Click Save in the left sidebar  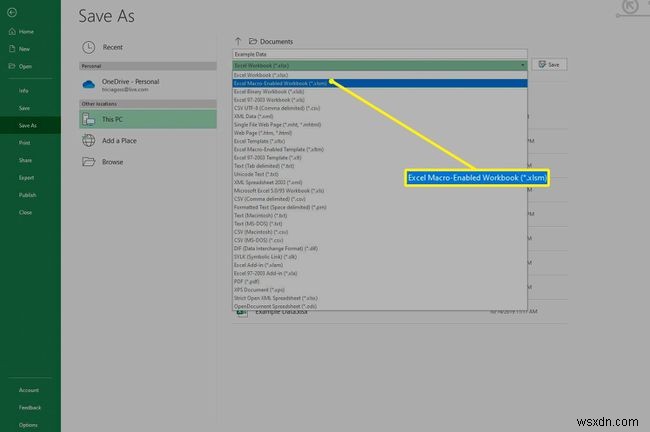[x=24, y=108]
